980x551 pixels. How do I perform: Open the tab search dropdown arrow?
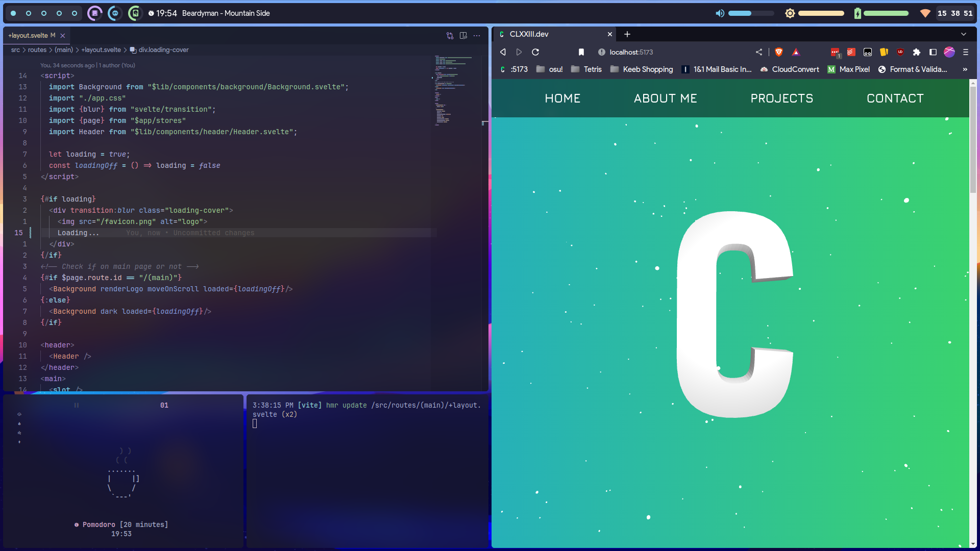pos(964,34)
